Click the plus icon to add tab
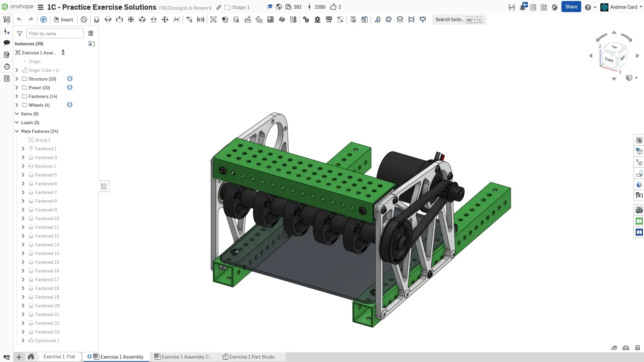This screenshot has width=644, height=362. tap(19, 357)
